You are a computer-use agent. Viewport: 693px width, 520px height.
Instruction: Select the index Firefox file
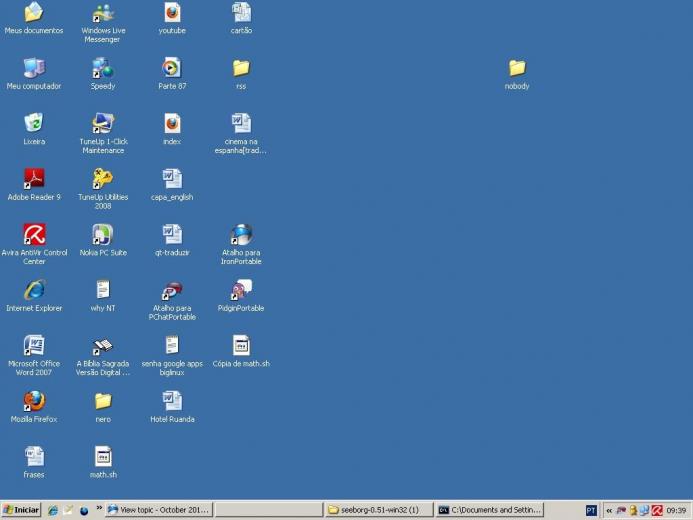[172, 123]
